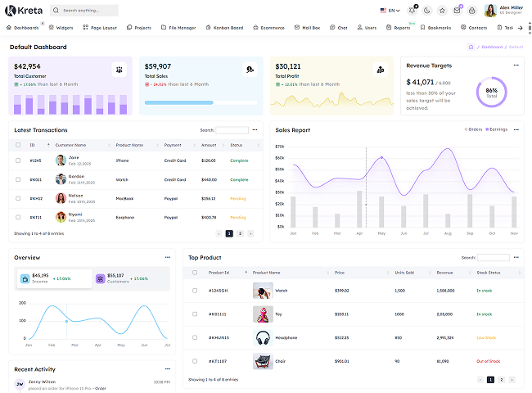The width and height of the screenshot is (532, 393).
Task: Go to the File Manager menu item
Action: click(x=178, y=28)
